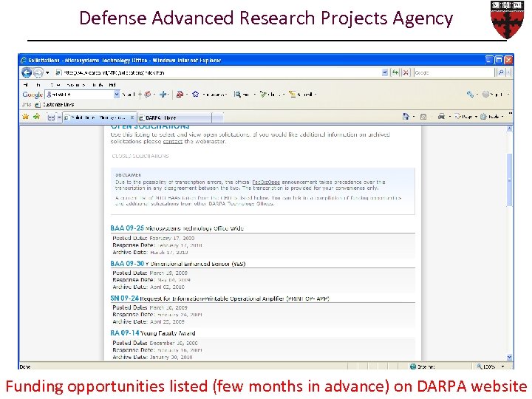Open the Favorites menu in menu bar
This screenshot has width=532, height=399.
[75, 84]
